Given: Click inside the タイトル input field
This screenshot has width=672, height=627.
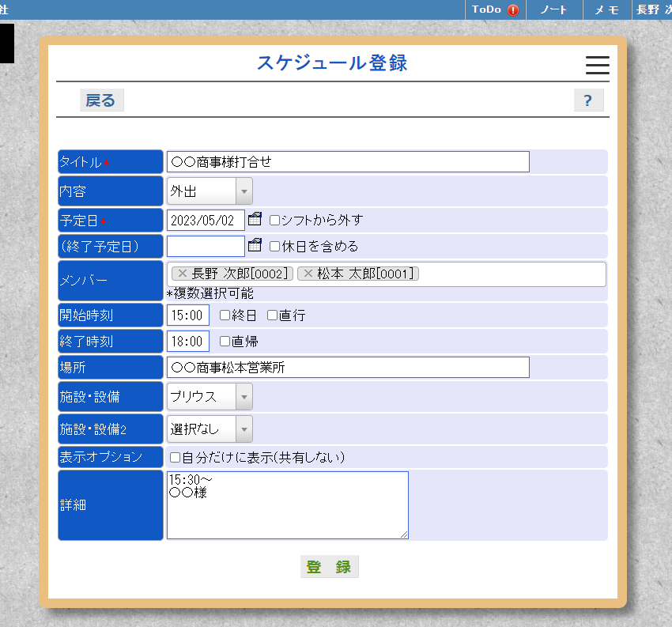Looking at the screenshot, I should (348, 161).
